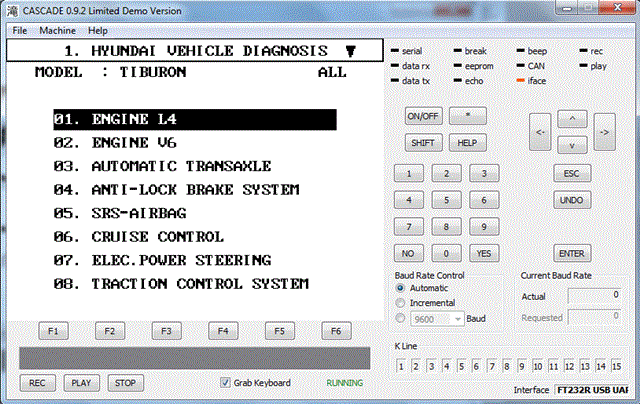Click the F6 function key
The image size is (640, 404).
pyautogui.click(x=336, y=331)
